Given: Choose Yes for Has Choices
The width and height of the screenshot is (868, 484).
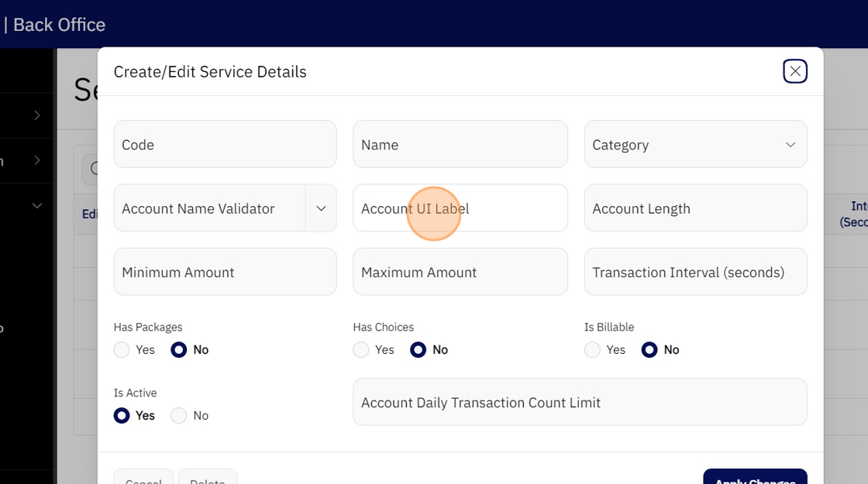Looking at the screenshot, I should 361,350.
